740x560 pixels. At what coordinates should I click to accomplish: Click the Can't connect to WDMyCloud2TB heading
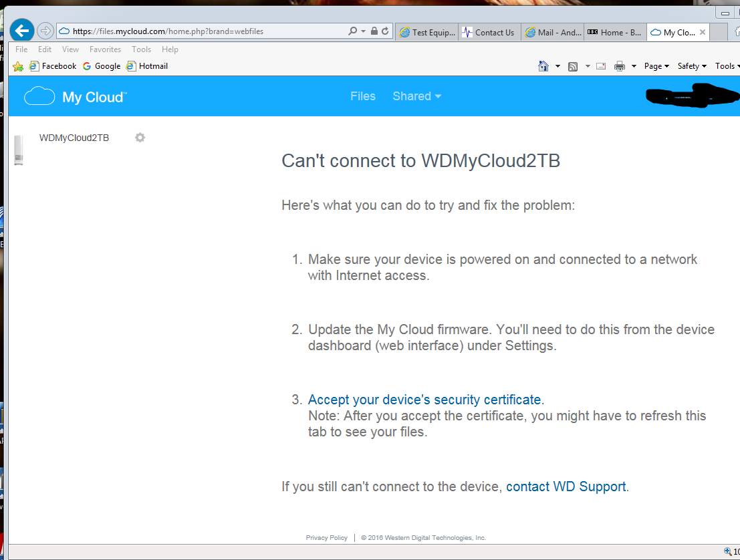pos(421,161)
